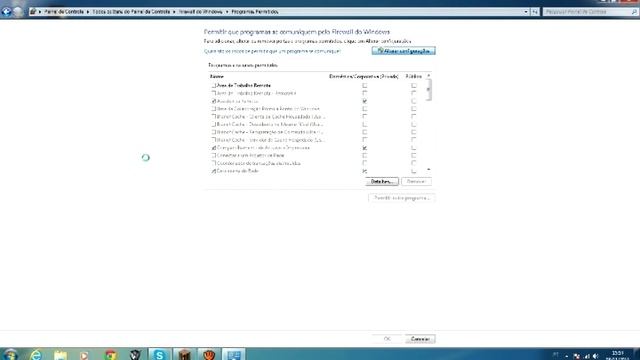Expand arrow after Painel de Controle breadcrumb

coord(88,12)
